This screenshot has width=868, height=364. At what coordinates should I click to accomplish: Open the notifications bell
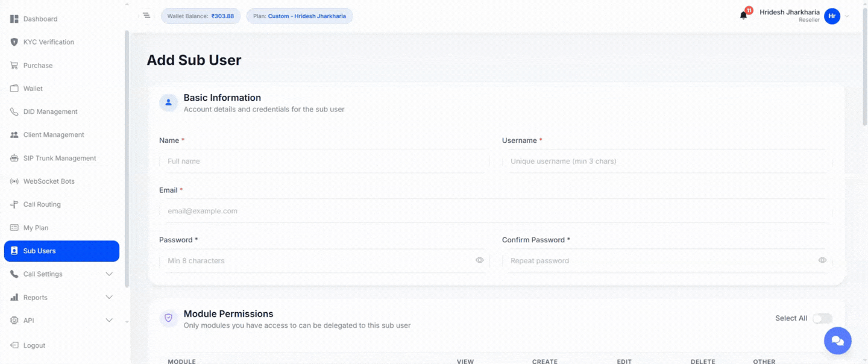(743, 16)
